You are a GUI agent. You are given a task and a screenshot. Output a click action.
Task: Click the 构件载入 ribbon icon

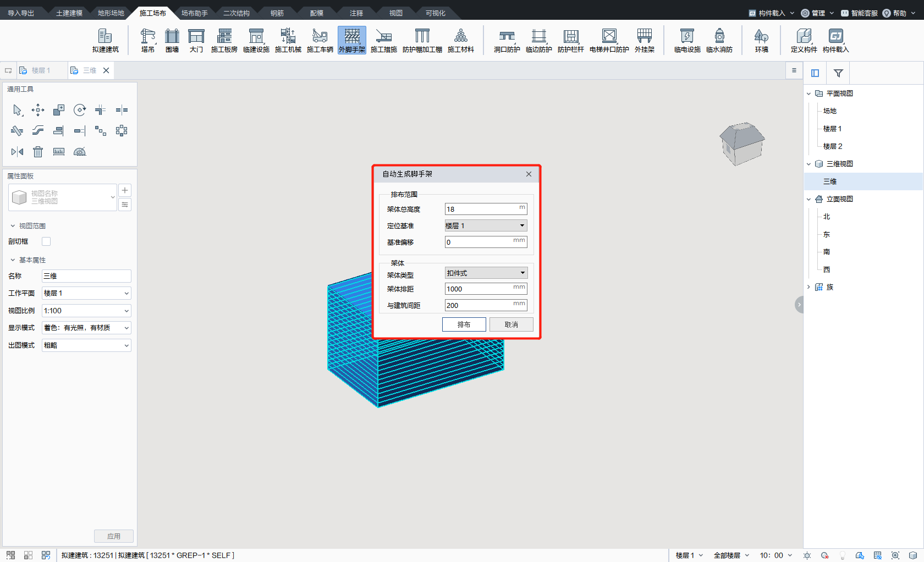[836, 41]
